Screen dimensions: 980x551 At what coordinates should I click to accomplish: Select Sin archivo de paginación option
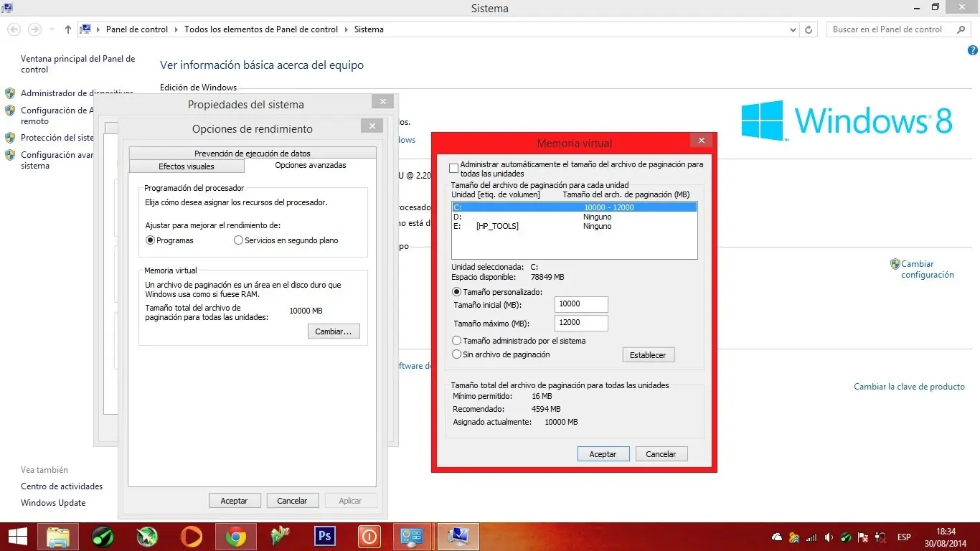[x=457, y=354]
